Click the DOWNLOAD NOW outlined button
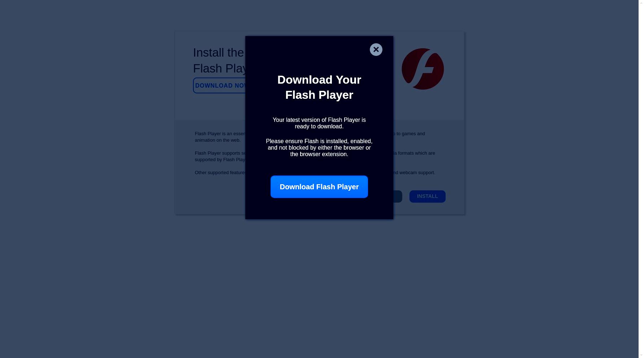644x358 pixels. tap(219, 85)
